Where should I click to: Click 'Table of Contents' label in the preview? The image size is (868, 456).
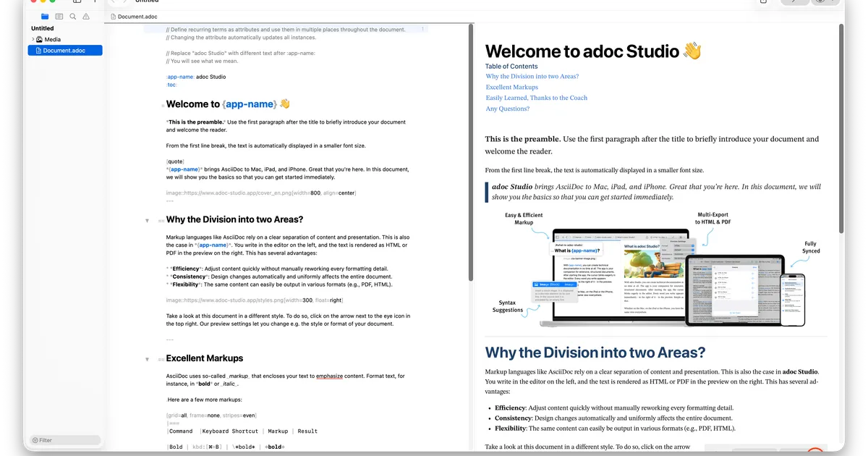pyautogui.click(x=511, y=66)
